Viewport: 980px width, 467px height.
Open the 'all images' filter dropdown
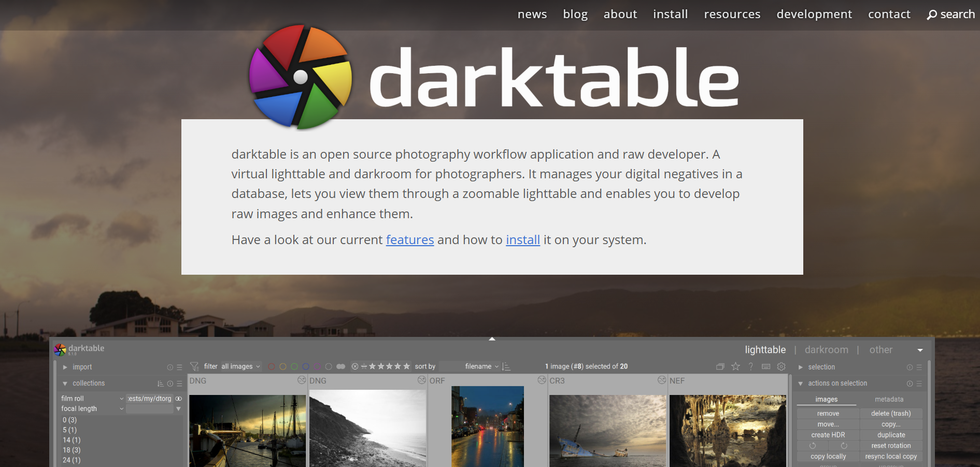point(241,366)
